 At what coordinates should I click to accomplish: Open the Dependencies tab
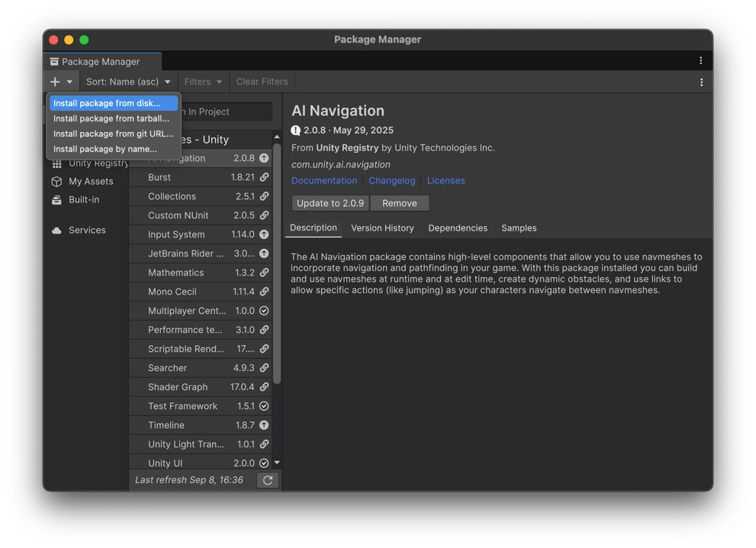[458, 228]
